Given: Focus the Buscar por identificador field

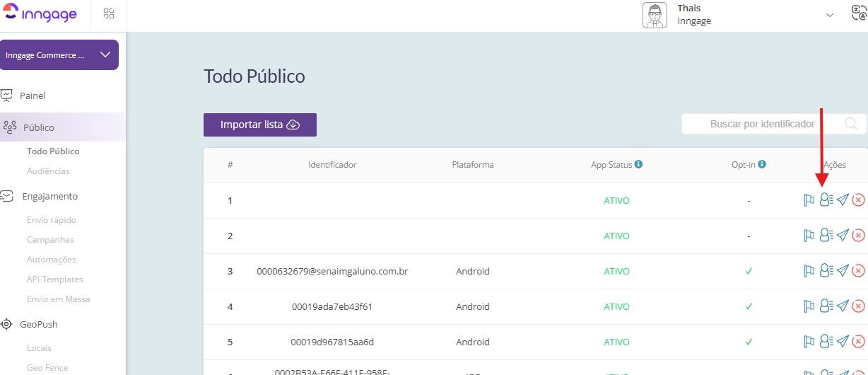Looking at the screenshot, I should [773, 124].
